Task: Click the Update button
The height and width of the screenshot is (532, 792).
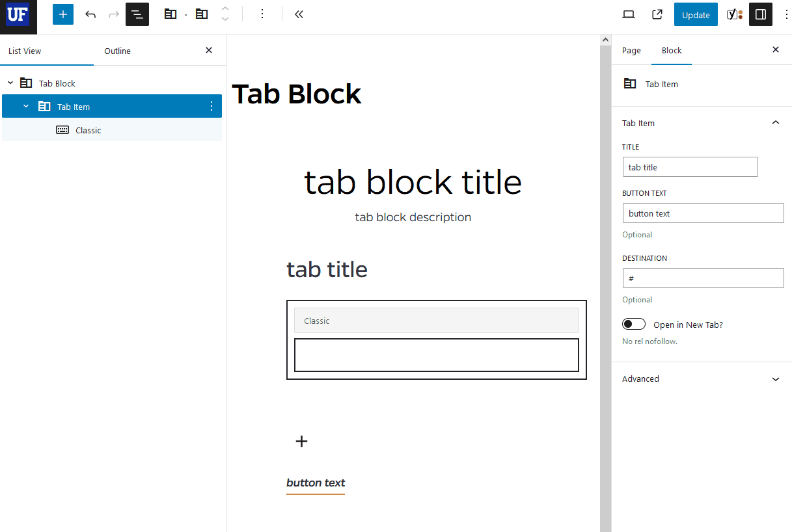Action: [x=695, y=14]
